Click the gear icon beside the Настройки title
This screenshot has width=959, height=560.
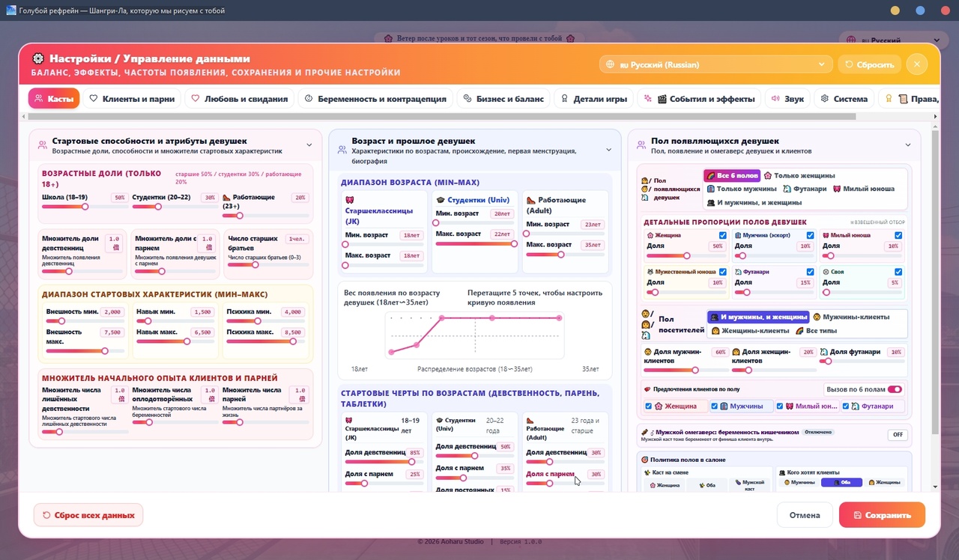(x=38, y=58)
